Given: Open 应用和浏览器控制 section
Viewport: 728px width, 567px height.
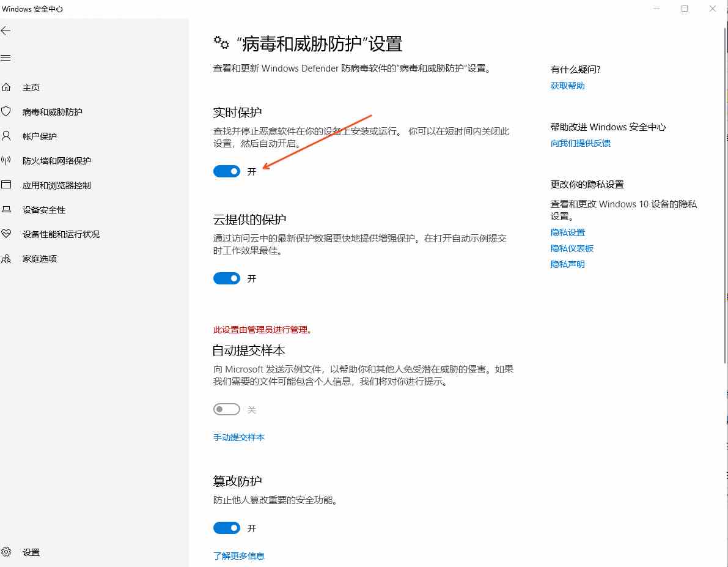Looking at the screenshot, I should coord(57,185).
